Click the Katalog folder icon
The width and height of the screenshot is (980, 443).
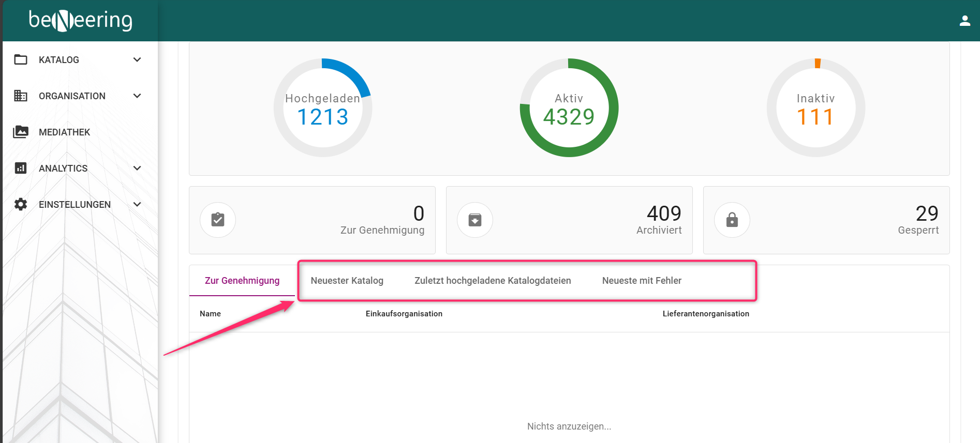pyautogui.click(x=21, y=60)
